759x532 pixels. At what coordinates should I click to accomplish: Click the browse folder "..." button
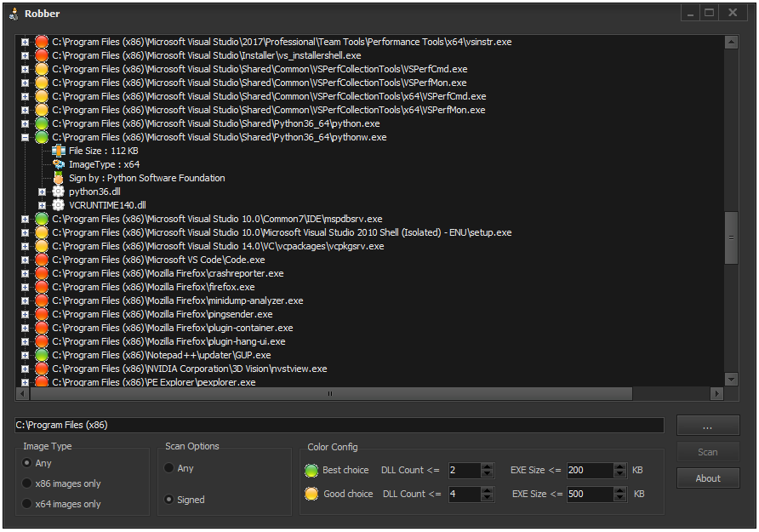(708, 426)
